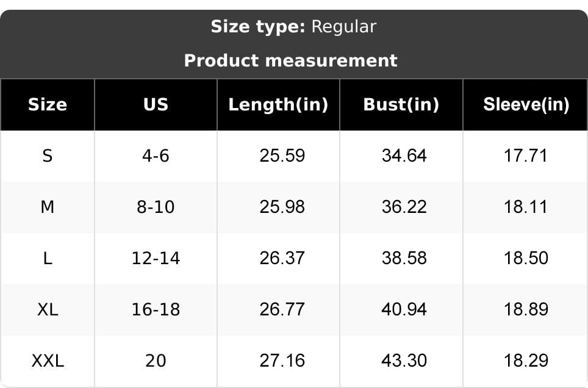This screenshot has height=388, width=588.
Task: Select the S size row label
Action: 48,156
